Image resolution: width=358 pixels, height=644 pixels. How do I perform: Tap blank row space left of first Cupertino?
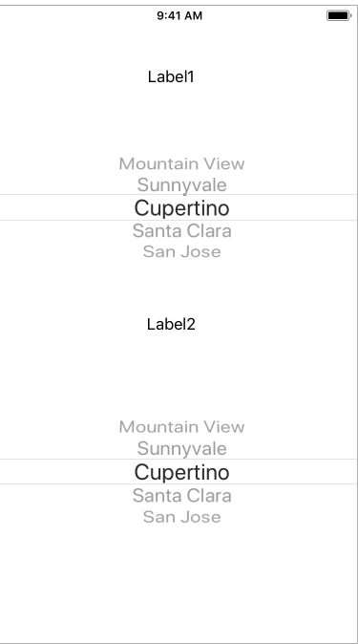(x=66, y=207)
